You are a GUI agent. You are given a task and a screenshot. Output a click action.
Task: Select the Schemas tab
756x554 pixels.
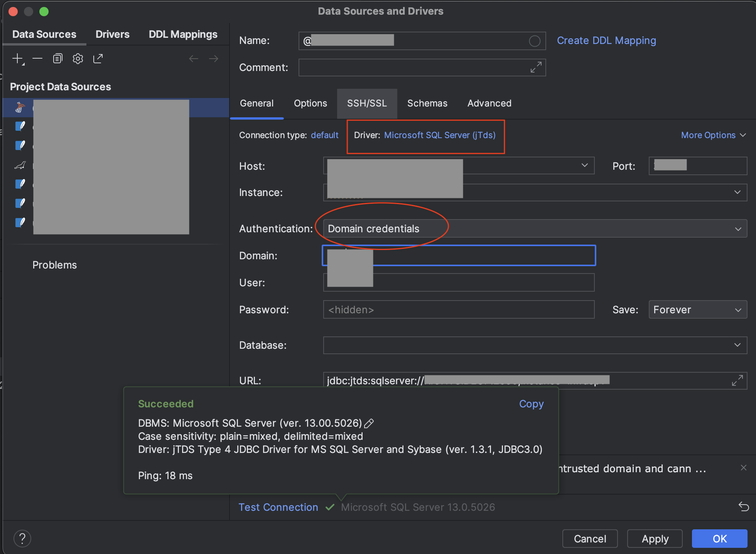tap(427, 103)
